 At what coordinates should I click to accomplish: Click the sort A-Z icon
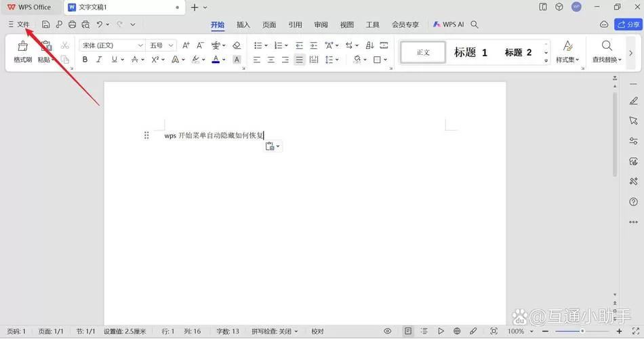tap(369, 45)
